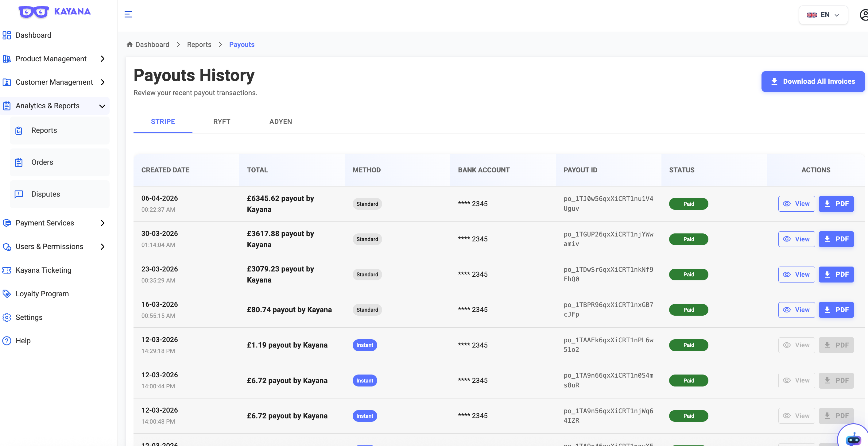Click the Dashboard grid icon in sidebar

coord(7,35)
